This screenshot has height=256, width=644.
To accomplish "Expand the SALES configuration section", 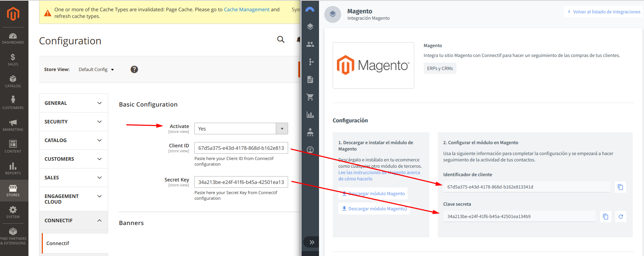I will 73,178.
